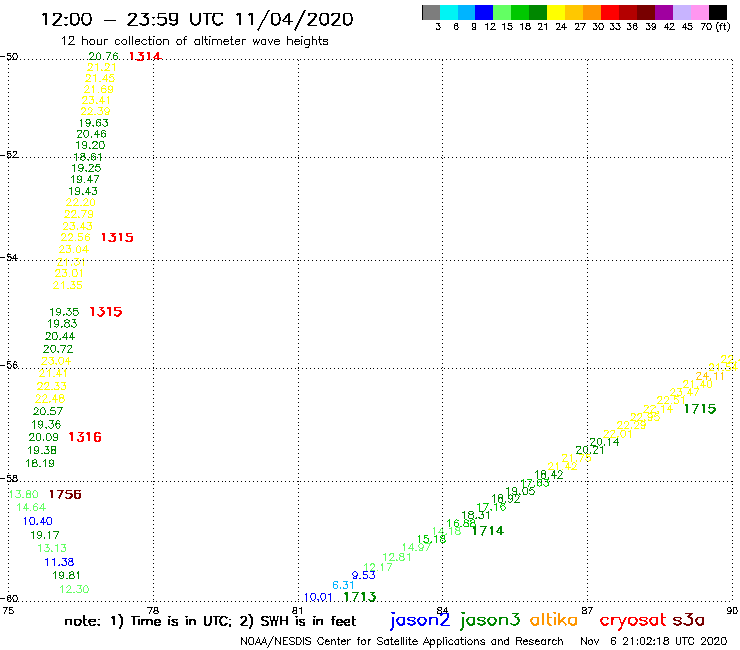Click the chart title date 11/04/2020
The image size is (740, 650).
pos(294,19)
